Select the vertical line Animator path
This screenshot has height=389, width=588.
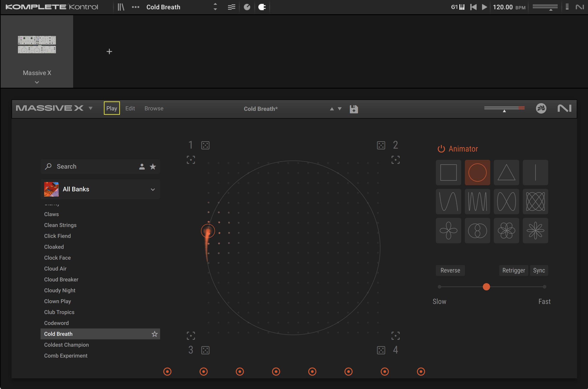[x=535, y=173]
